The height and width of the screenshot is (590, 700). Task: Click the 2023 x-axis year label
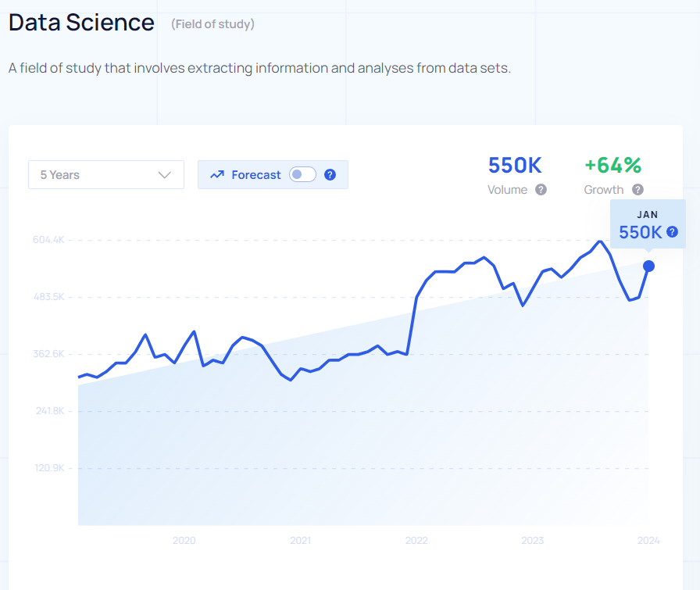(533, 541)
